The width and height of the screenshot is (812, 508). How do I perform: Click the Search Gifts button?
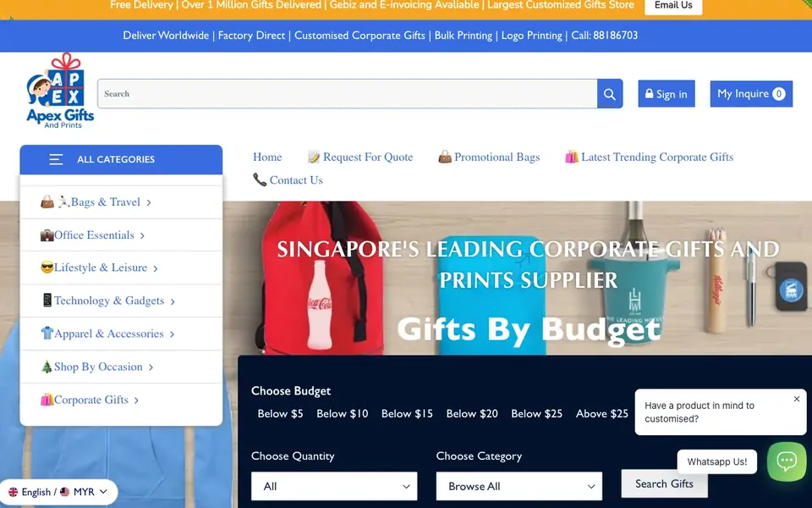(664, 483)
